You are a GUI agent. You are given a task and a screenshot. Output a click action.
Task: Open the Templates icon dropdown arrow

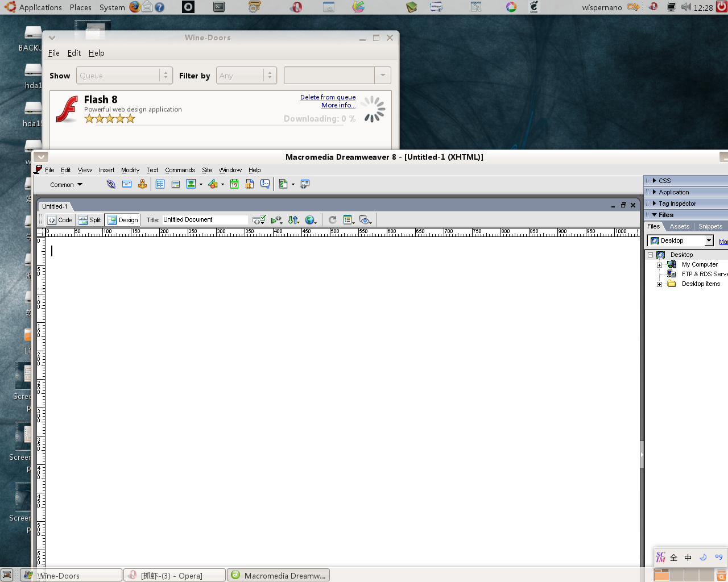(x=293, y=185)
